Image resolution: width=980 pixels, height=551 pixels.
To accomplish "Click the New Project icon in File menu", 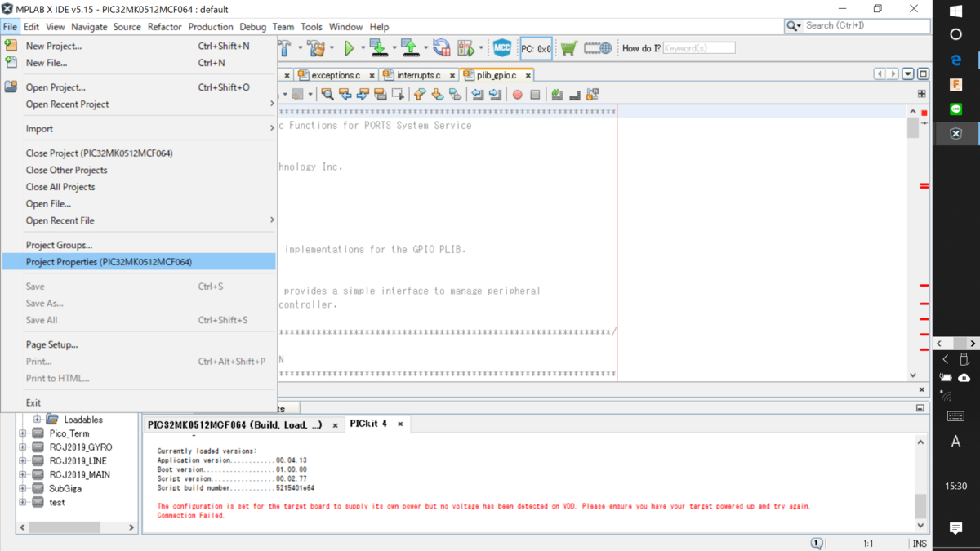I will tap(11, 46).
